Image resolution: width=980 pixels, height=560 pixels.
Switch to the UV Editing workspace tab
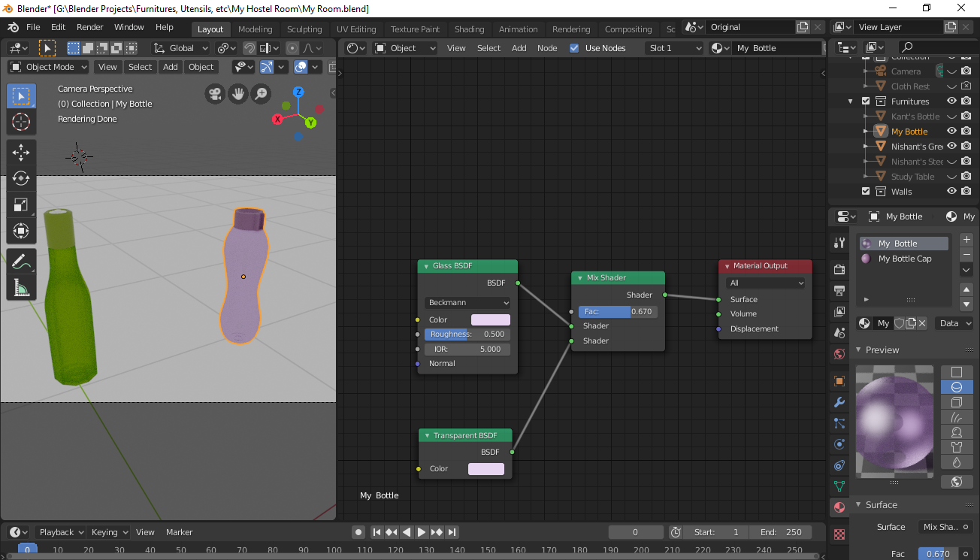point(356,29)
